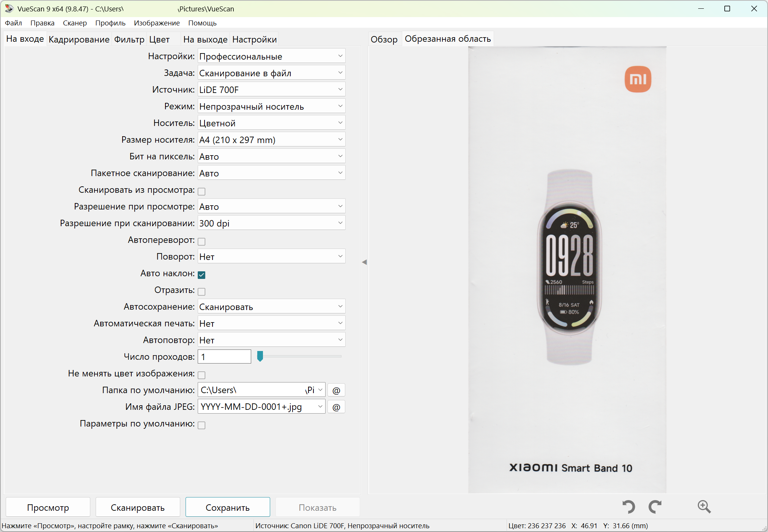This screenshot has height=532, width=768.
Task: Expand the Разрешение при просмотре dropdown
Action: click(271, 206)
